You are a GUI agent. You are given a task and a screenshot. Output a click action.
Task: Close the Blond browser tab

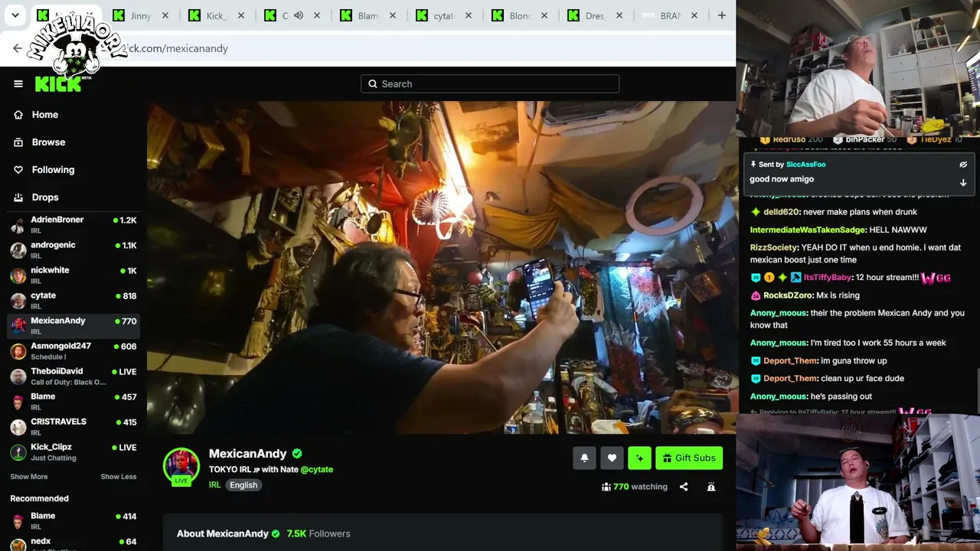[544, 15]
